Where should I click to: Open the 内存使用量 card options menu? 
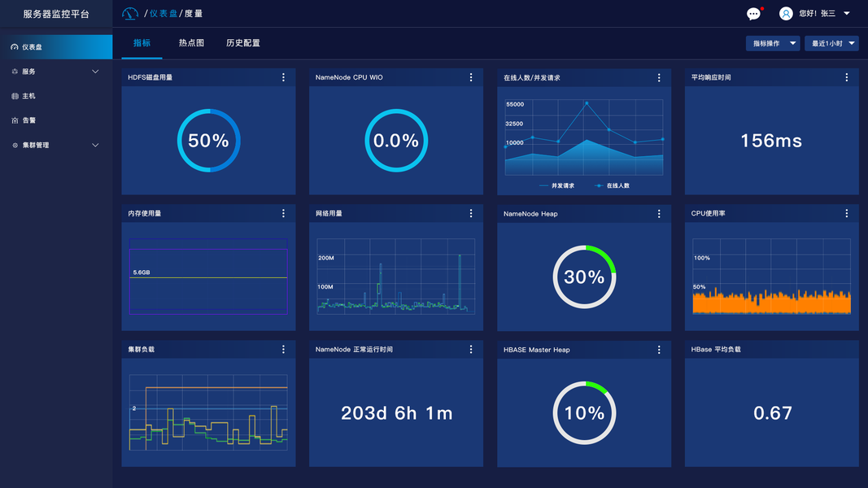[x=283, y=213]
